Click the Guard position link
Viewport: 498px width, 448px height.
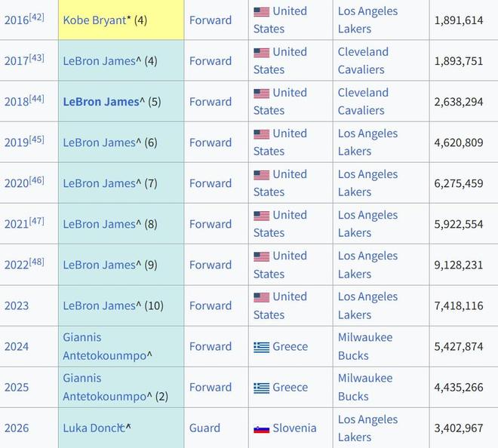tap(204, 428)
